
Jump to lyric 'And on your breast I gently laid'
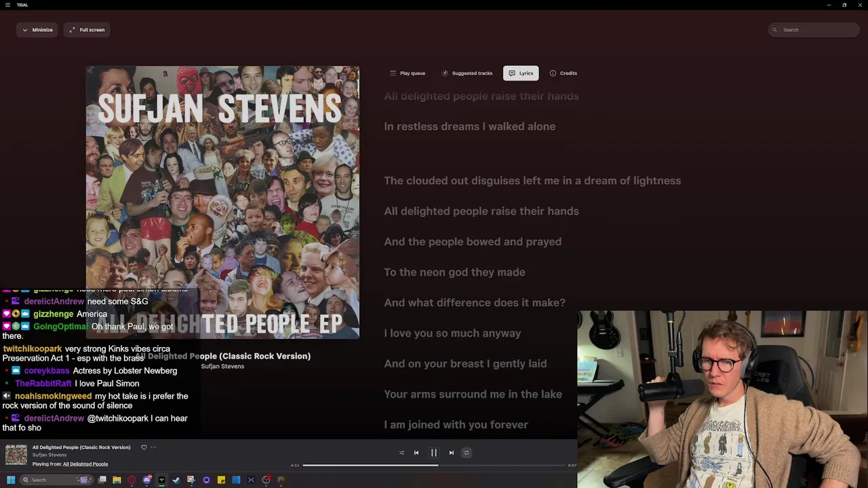[465, 363]
